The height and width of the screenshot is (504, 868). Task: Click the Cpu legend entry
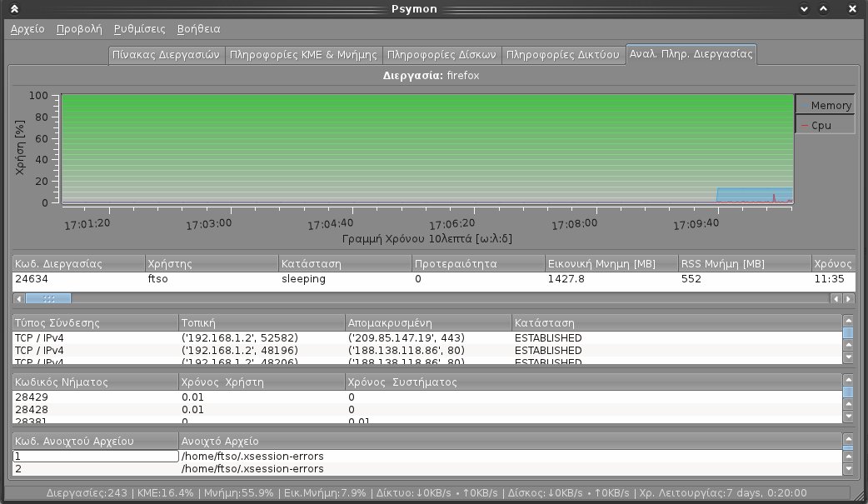825,125
